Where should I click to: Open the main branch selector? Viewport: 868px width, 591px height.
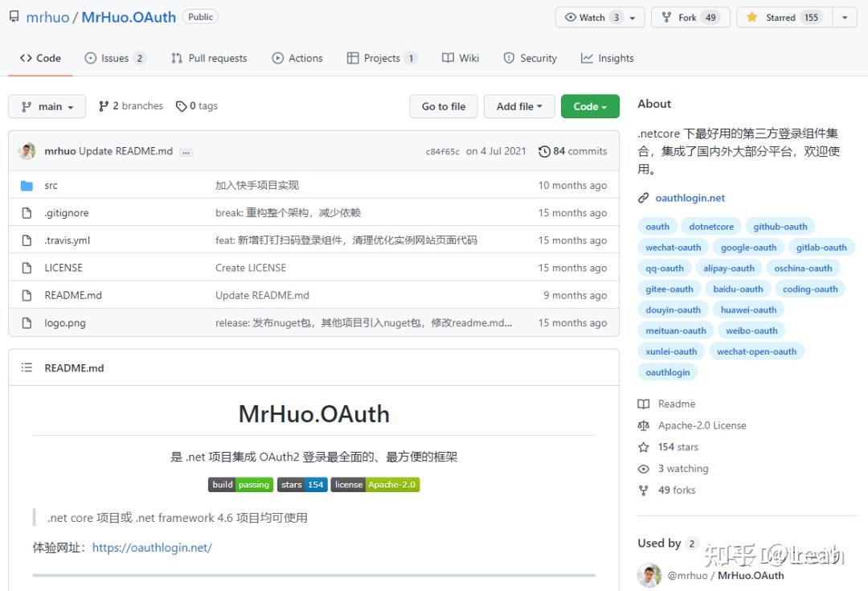click(x=46, y=105)
